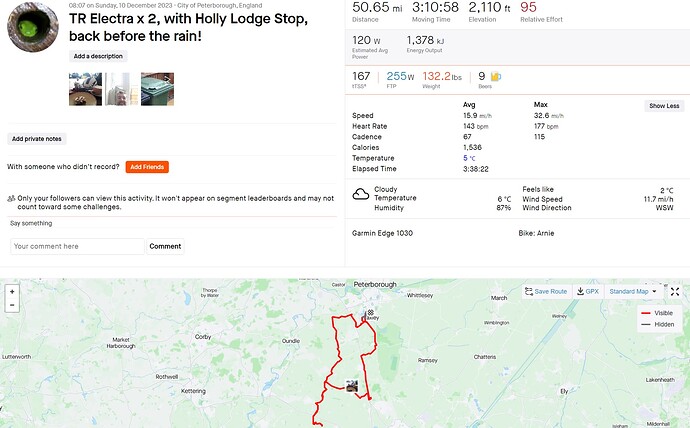Open the first activity photo thumbnail
Viewport: 690px width, 428px height.
coord(85,89)
